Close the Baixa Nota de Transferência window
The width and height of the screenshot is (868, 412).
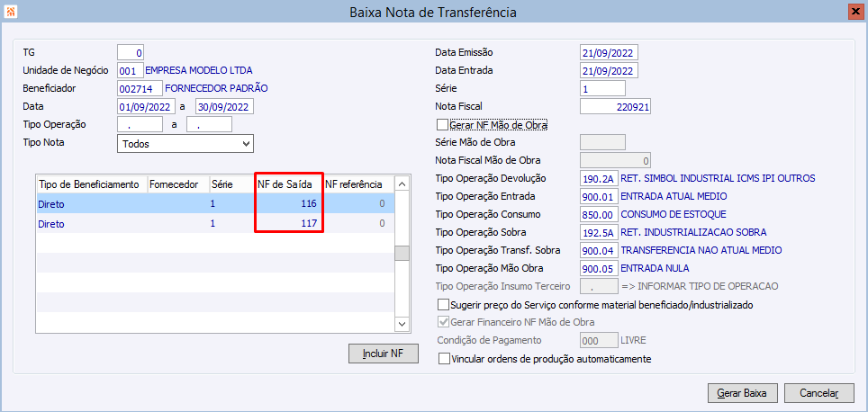[x=855, y=11]
